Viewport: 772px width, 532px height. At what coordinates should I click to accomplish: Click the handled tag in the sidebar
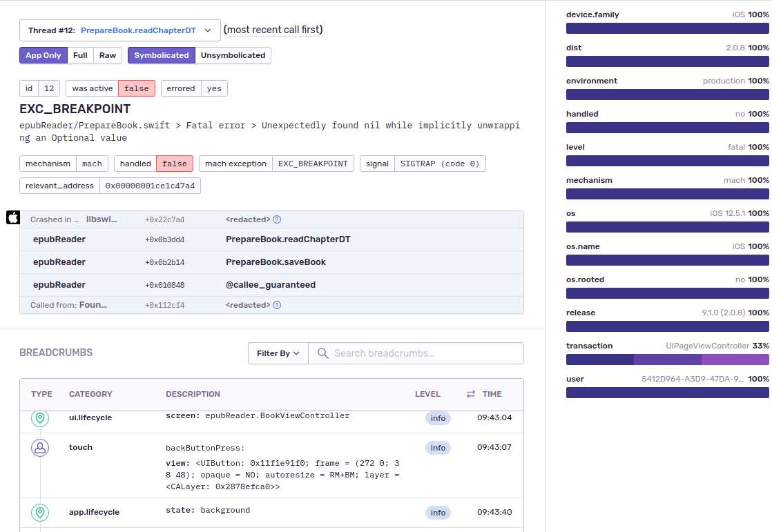click(x=582, y=114)
